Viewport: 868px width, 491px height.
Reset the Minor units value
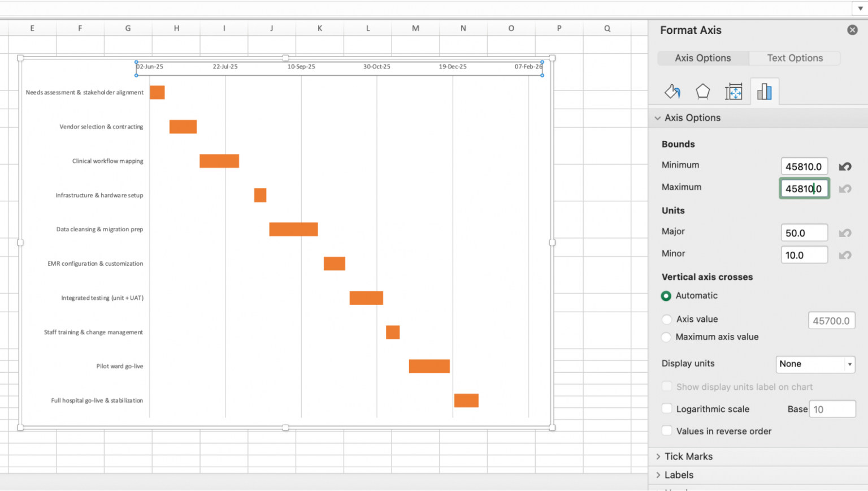pyautogui.click(x=845, y=255)
